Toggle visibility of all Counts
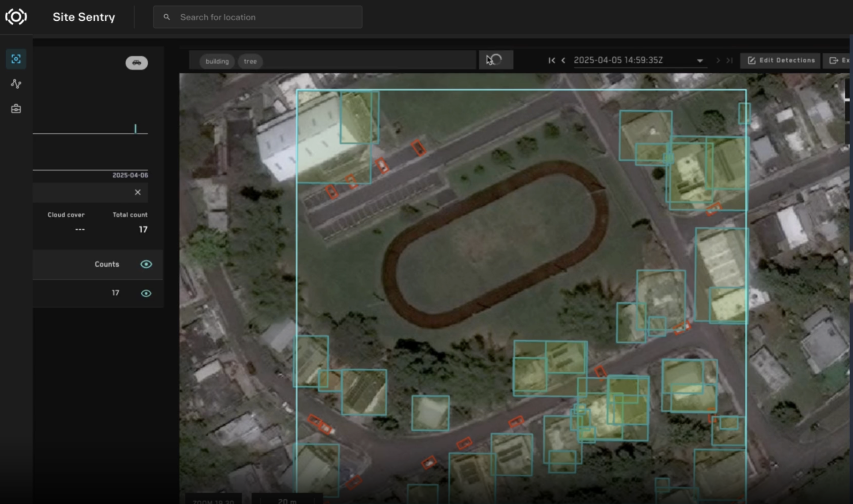Viewport: 853px width, 504px height. click(146, 264)
